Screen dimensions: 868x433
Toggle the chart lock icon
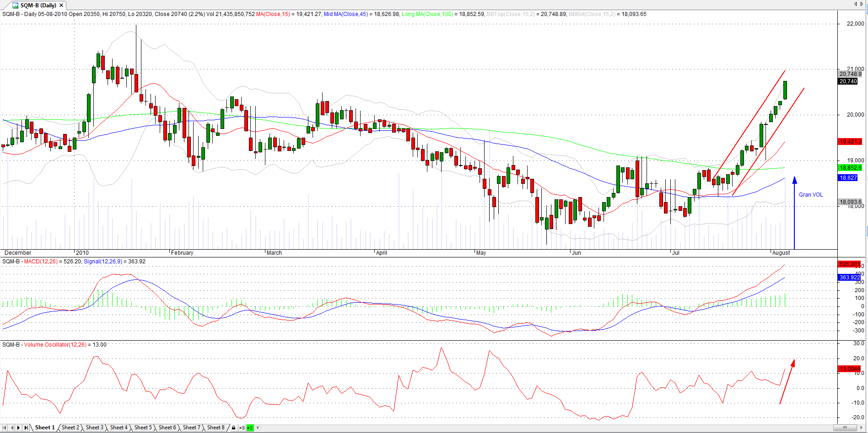point(233,428)
